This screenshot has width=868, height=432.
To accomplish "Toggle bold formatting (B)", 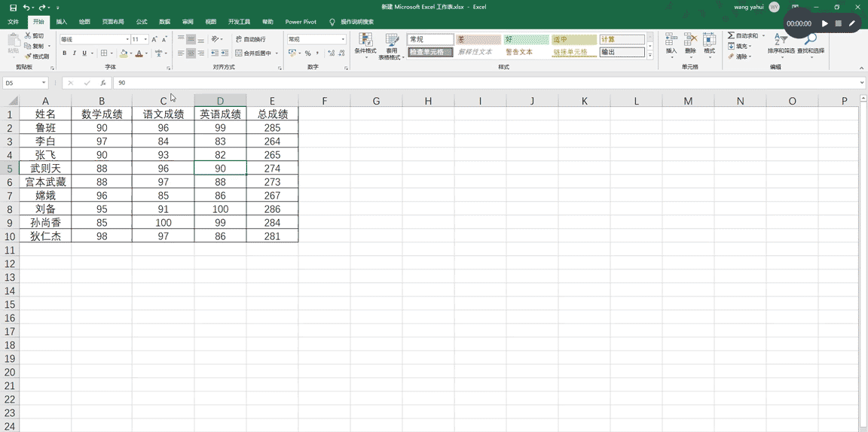I will [x=64, y=53].
